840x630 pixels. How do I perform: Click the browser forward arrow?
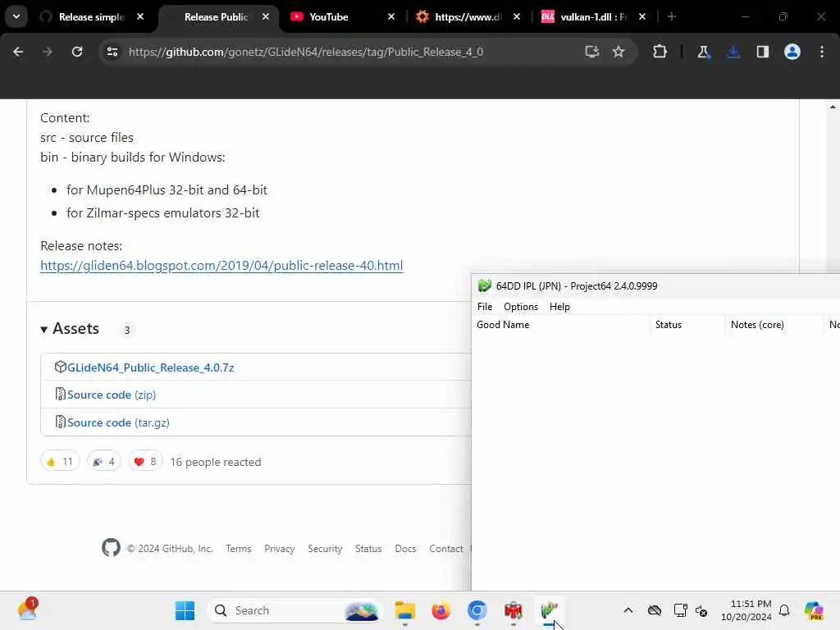47,52
